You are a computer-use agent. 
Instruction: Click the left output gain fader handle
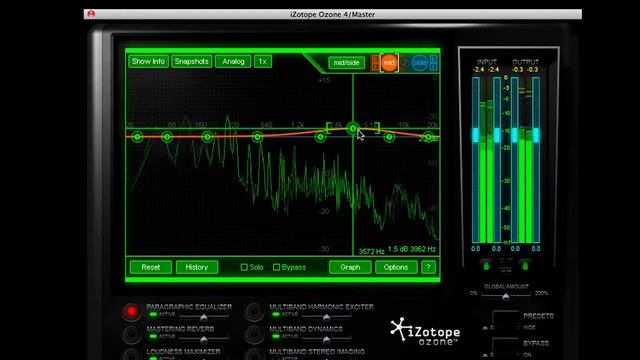click(515, 135)
